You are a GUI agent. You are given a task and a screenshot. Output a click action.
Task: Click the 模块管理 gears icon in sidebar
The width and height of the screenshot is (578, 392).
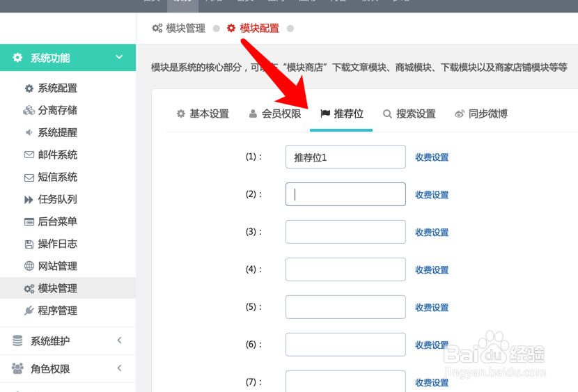pyautogui.click(x=29, y=289)
